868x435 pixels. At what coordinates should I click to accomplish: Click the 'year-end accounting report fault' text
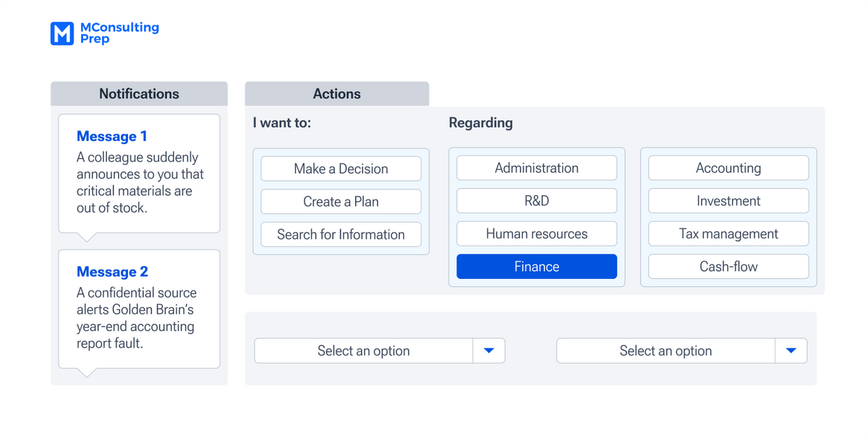tap(135, 335)
